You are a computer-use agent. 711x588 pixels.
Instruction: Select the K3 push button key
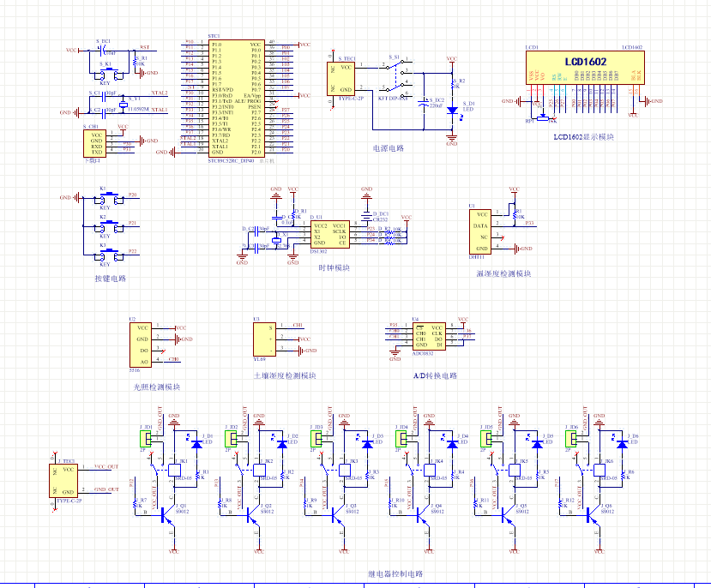coord(104,255)
